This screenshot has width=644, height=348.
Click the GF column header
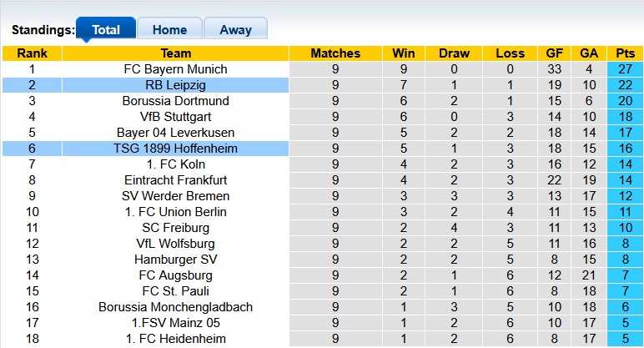[554, 53]
